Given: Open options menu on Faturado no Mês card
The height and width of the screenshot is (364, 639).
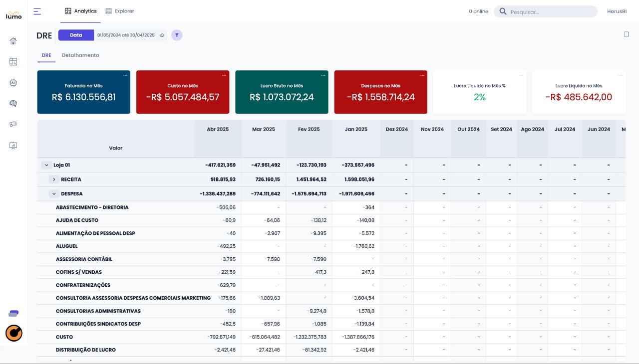Looking at the screenshot, I should [x=125, y=75].
